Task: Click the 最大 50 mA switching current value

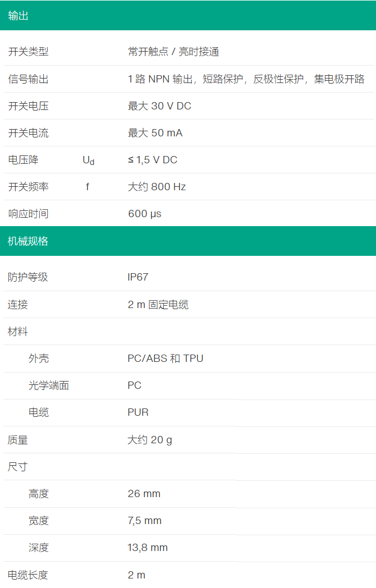Action: (155, 133)
